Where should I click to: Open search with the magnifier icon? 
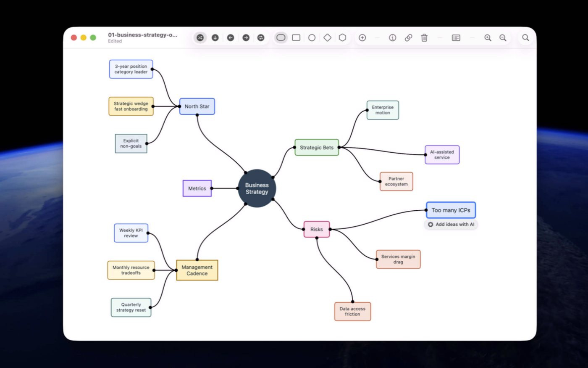(x=525, y=38)
